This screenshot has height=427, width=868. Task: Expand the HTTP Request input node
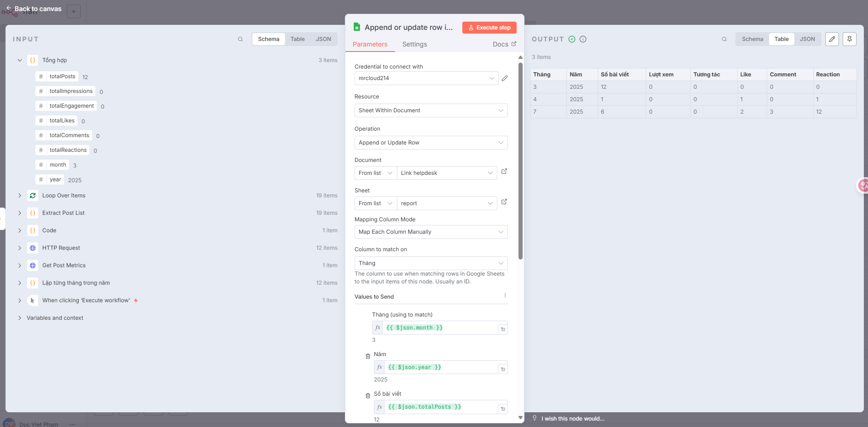coord(20,248)
